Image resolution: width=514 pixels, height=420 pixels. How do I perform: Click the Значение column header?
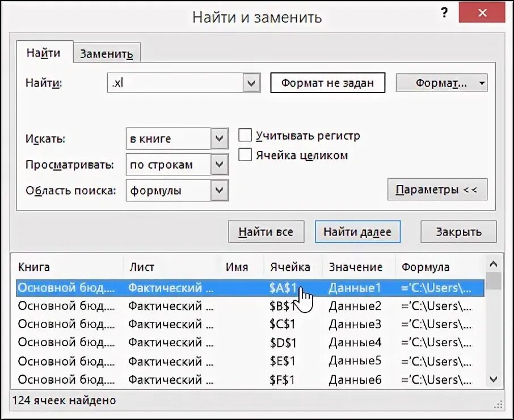pos(359,267)
